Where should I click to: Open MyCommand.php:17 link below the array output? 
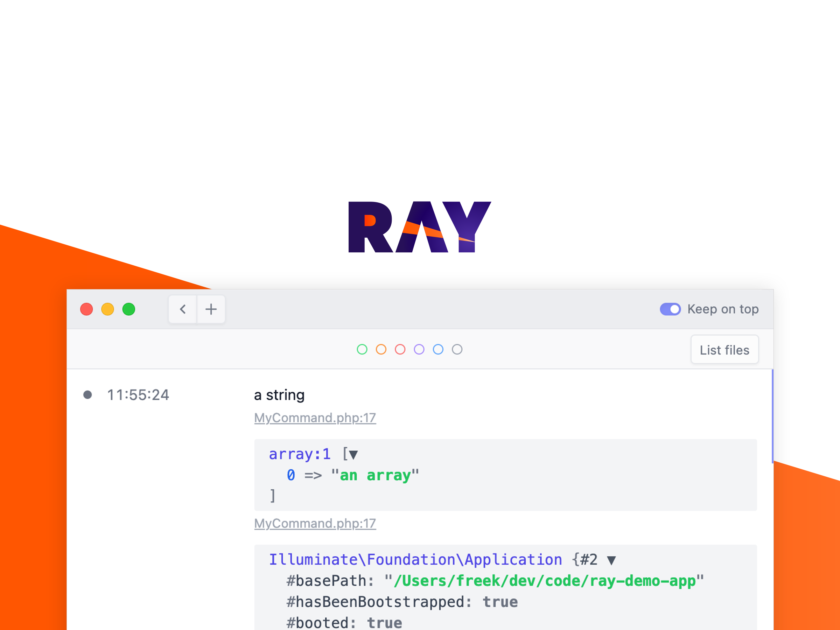[315, 523]
